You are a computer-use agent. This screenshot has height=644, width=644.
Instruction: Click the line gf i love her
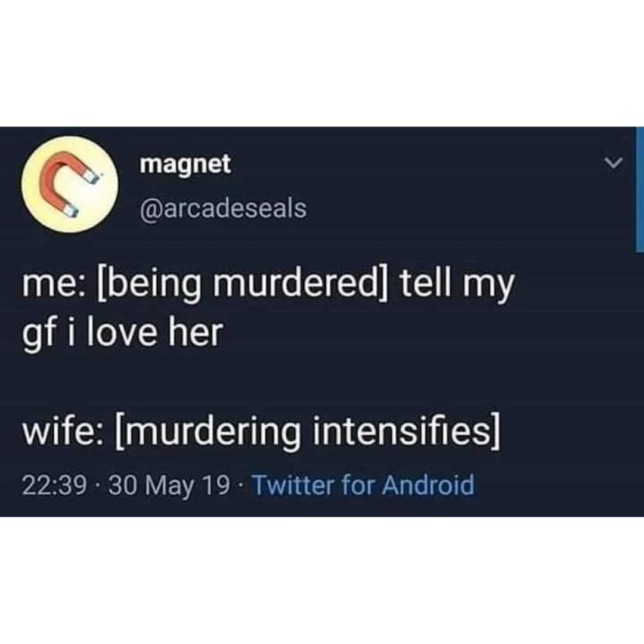tap(122, 333)
